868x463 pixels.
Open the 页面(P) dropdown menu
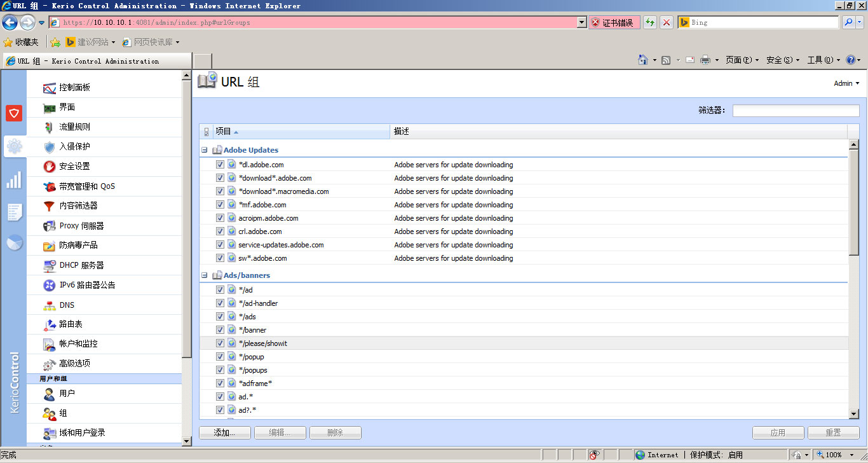[x=742, y=60]
